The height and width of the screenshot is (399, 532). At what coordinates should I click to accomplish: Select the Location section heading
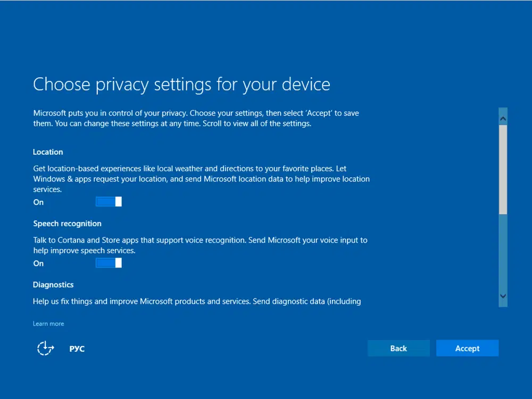tap(48, 152)
